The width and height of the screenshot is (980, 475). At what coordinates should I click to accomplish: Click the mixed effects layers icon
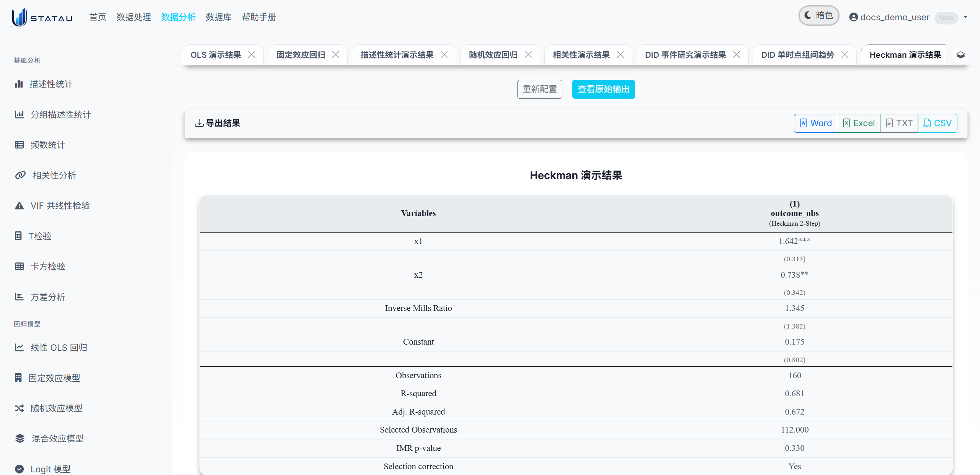click(x=20, y=438)
